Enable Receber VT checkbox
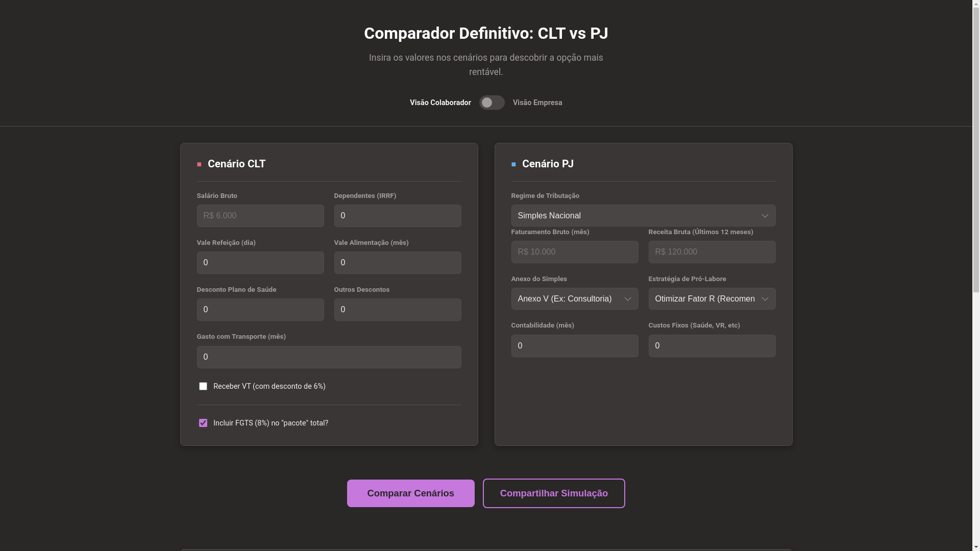This screenshot has width=980, height=551. point(203,386)
